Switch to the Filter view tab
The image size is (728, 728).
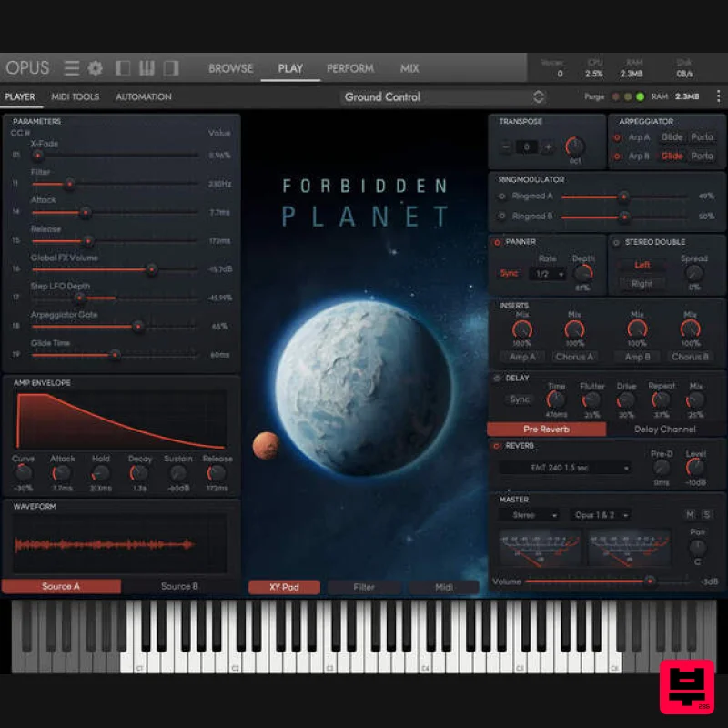click(x=364, y=587)
